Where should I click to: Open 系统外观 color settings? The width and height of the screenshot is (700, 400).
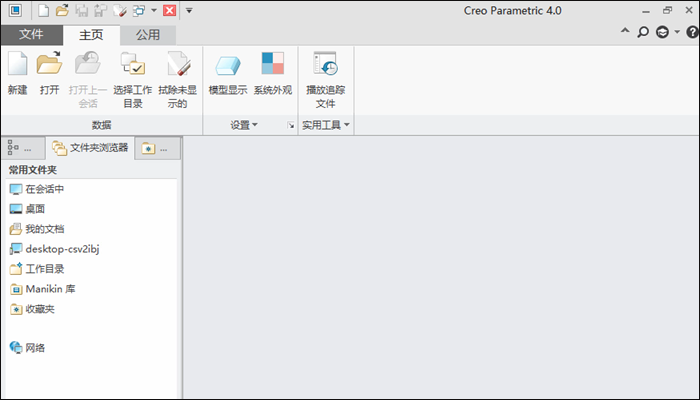tap(273, 74)
